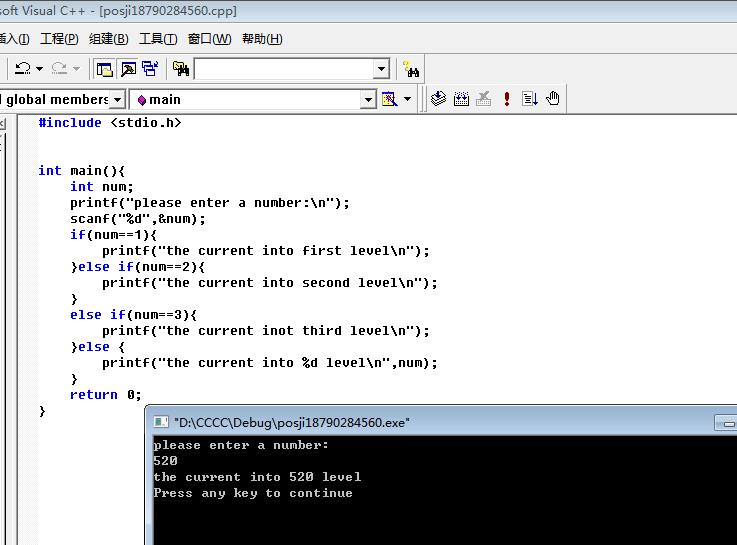The width and height of the screenshot is (737, 545).
Task: Open the Undo history dropdown arrow
Action: (39, 69)
